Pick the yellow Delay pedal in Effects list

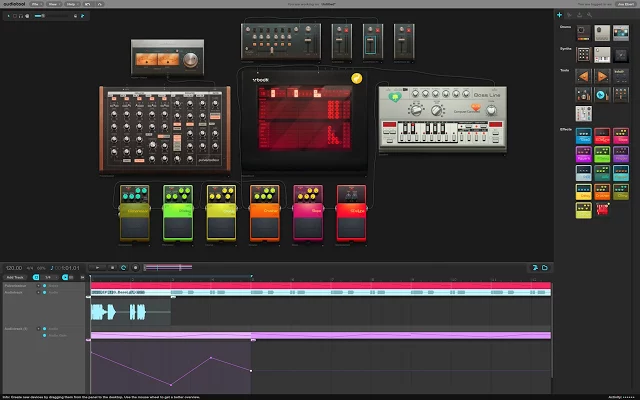click(x=583, y=192)
